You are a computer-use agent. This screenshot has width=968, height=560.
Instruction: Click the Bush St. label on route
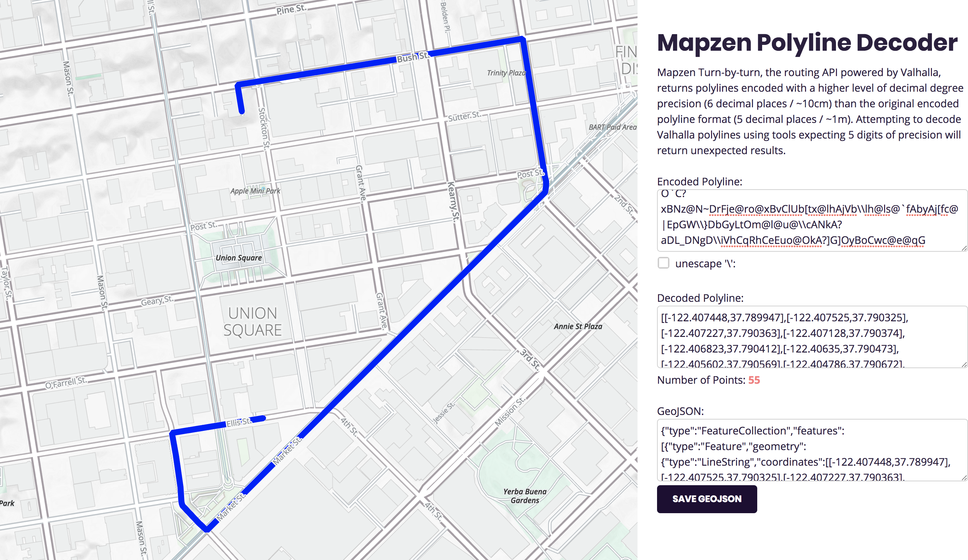(412, 58)
